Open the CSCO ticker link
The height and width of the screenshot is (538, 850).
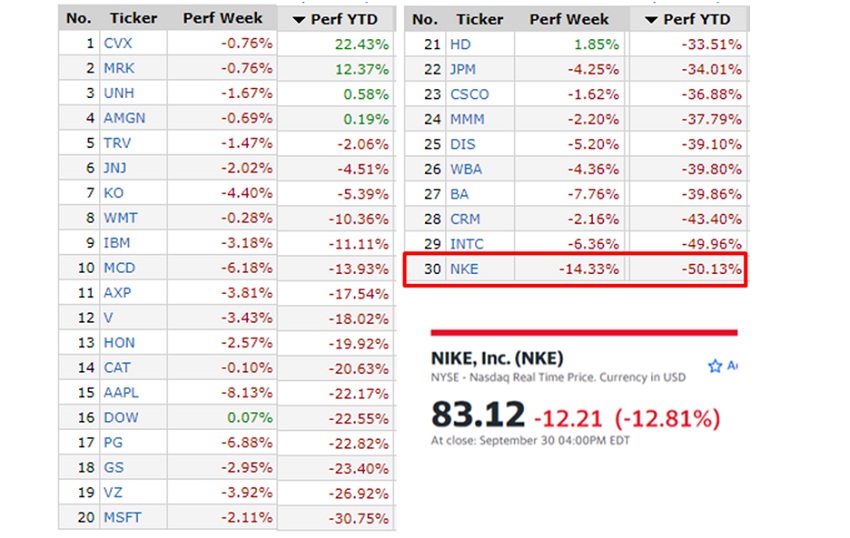pos(469,94)
